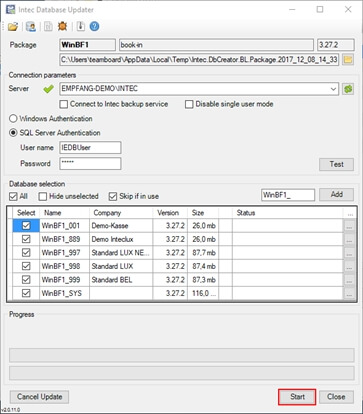Viewport: 363px width, 414px height.
Task: Click the WinBF1_998 database name cell
Action: (x=64, y=266)
